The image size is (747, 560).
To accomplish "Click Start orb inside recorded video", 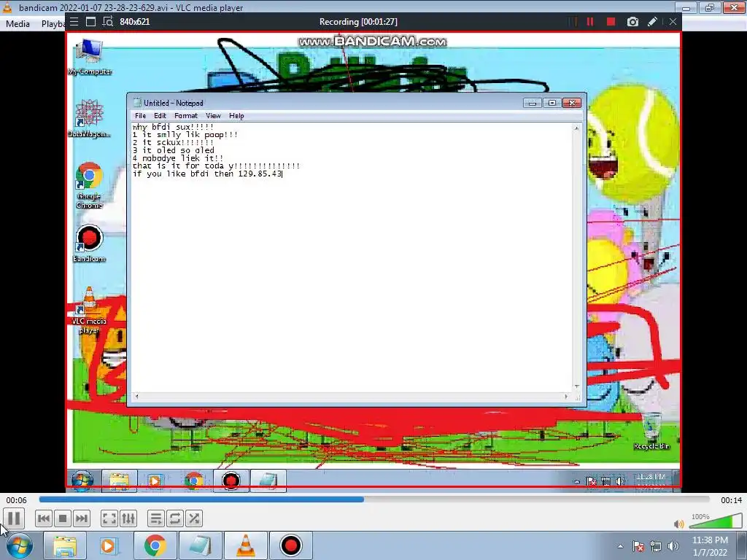I will click(x=82, y=481).
